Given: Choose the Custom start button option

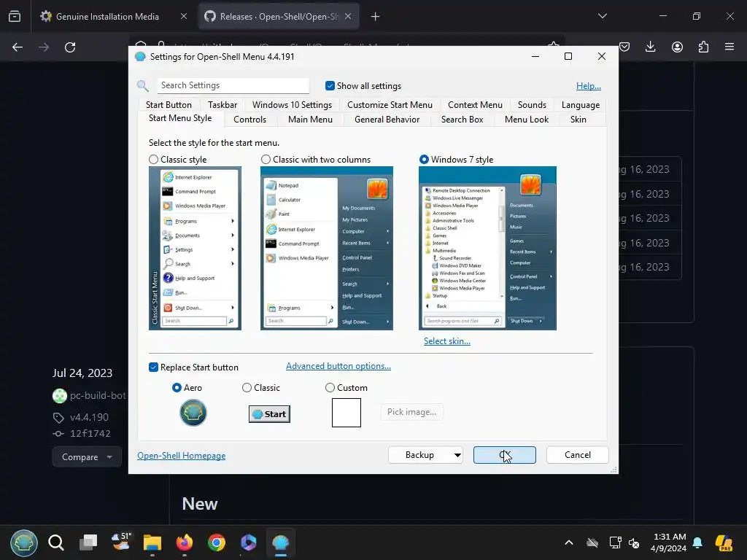Looking at the screenshot, I should pos(330,388).
